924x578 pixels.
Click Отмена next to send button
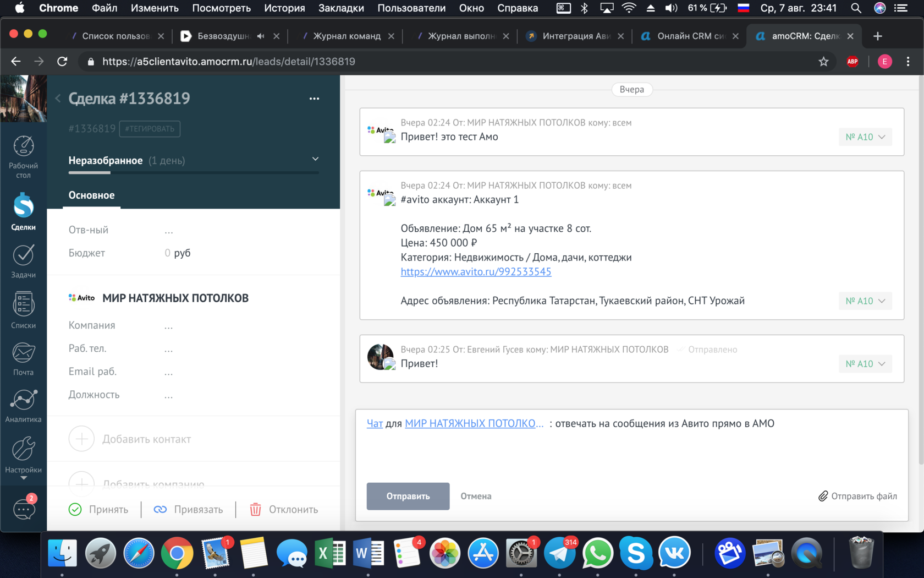[x=476, y=496]
